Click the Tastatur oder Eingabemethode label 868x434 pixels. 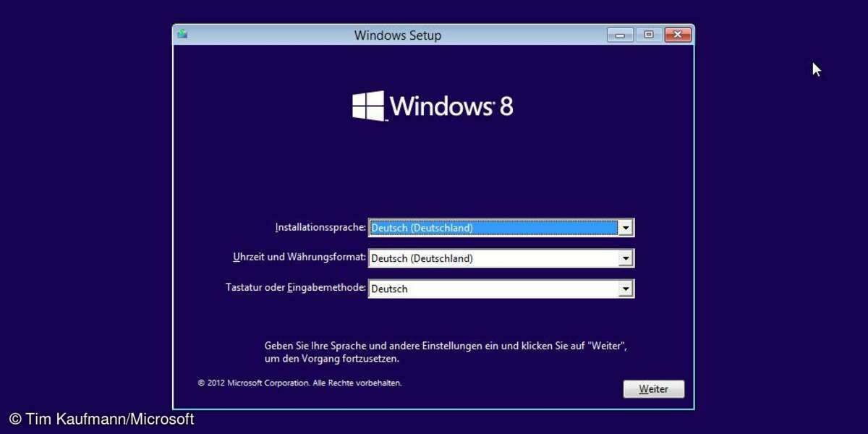pyautogui.click(x=295, y=288)
